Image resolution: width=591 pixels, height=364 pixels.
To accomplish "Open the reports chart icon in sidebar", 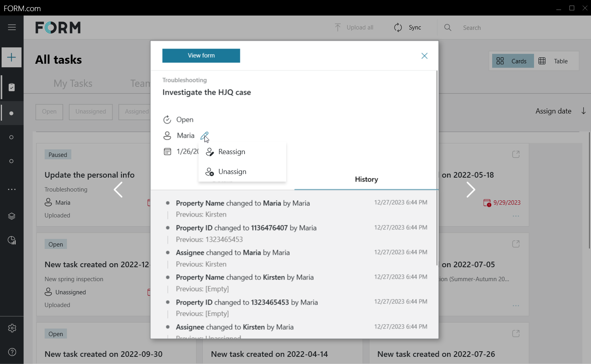I will [12, 240].
